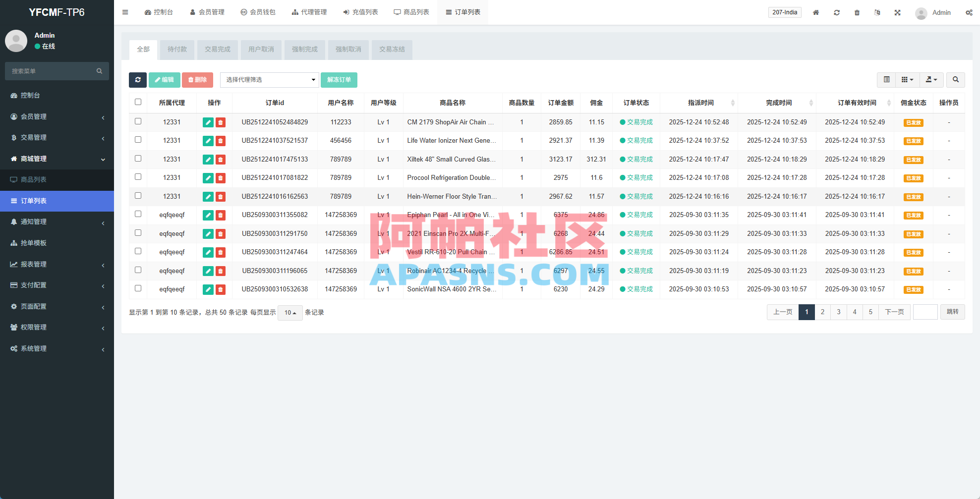
Task: Check the row for order UB2512241016162563
Action: [x=138, y=196]
